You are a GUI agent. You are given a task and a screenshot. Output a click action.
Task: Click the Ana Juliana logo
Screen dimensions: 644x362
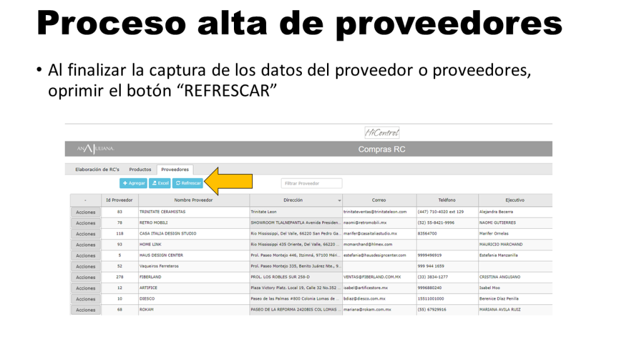pos(94,149)
